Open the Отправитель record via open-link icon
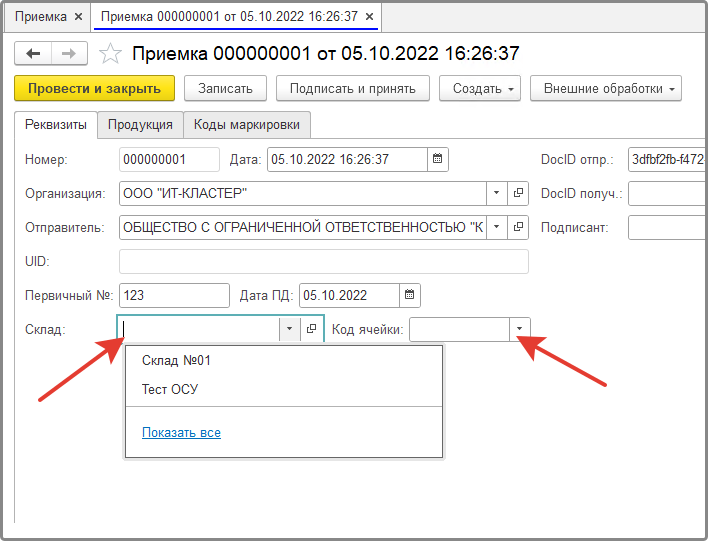 pyautogui.click(x=518, y=227)
